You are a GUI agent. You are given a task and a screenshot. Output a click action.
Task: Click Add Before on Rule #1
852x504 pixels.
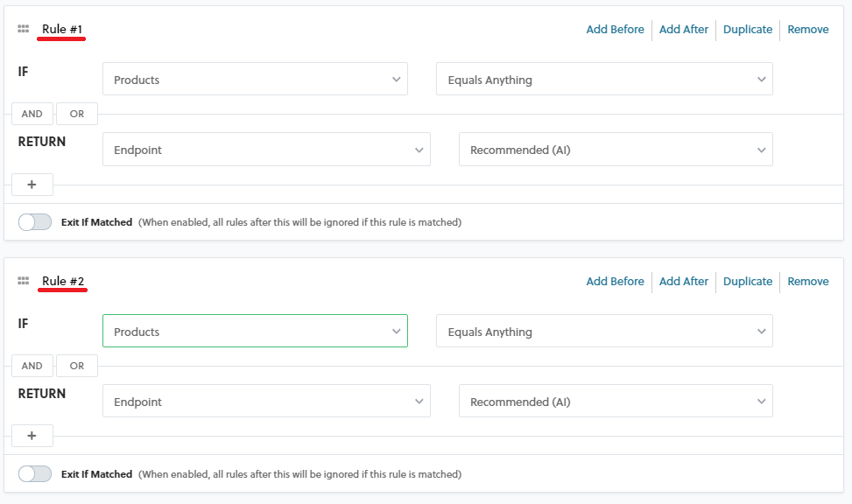tap(615, 29)
